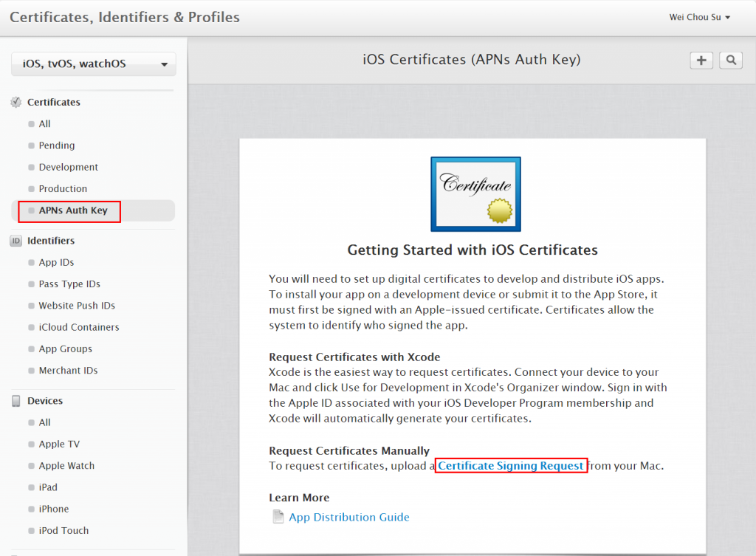Select iPod Touch devices
Screen dimensions: 756x556
63,530
